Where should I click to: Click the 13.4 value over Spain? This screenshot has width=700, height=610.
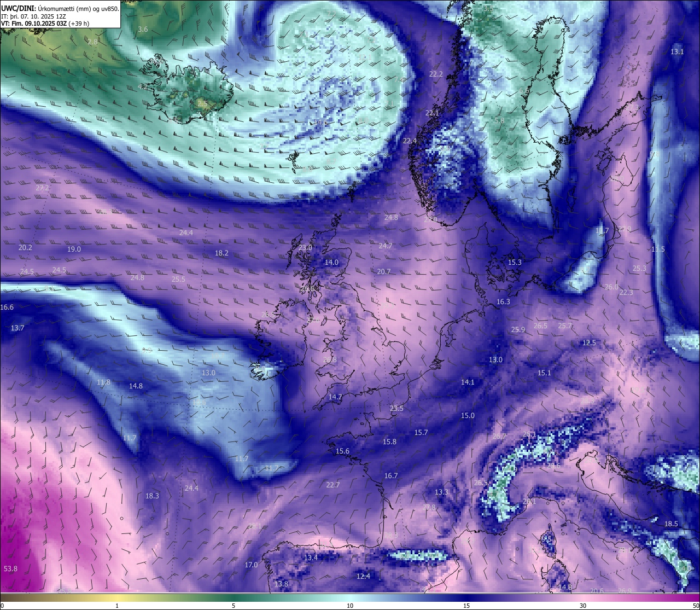311,557
